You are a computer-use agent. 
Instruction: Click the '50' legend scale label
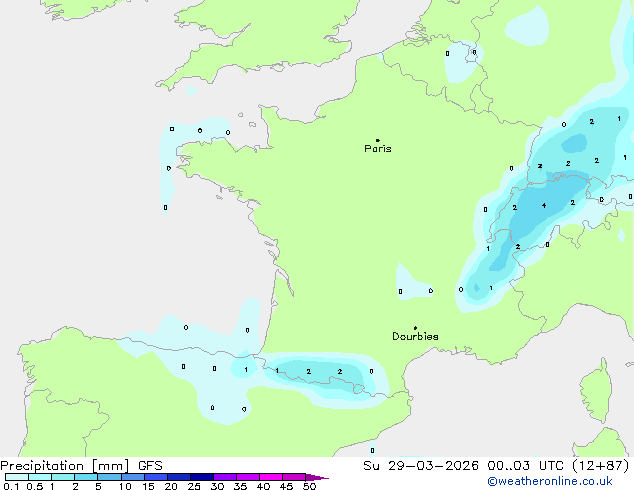(x=309, y=486)
